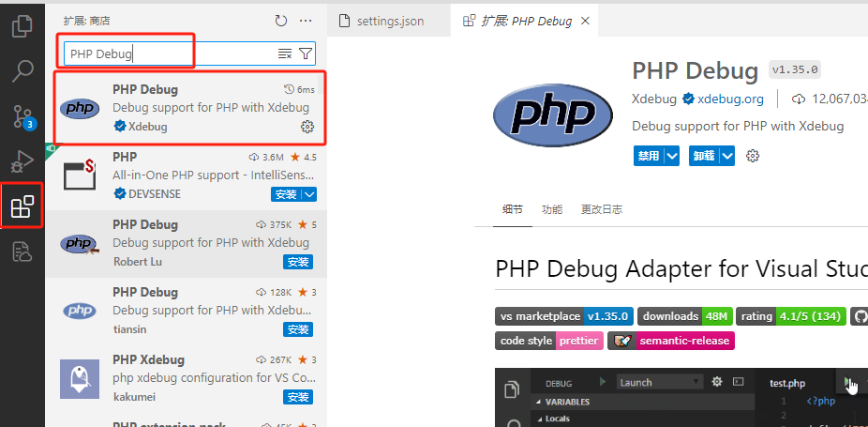Viewport: 868px width, 427px height.
Task: Uninstall the PHP Debug extension (卸载)
Action: pyautogui.click(x=704, y=156)
